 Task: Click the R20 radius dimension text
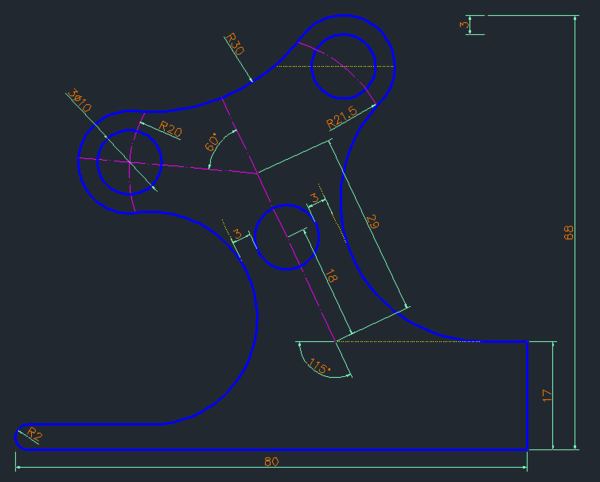click(x=172, y=129)
